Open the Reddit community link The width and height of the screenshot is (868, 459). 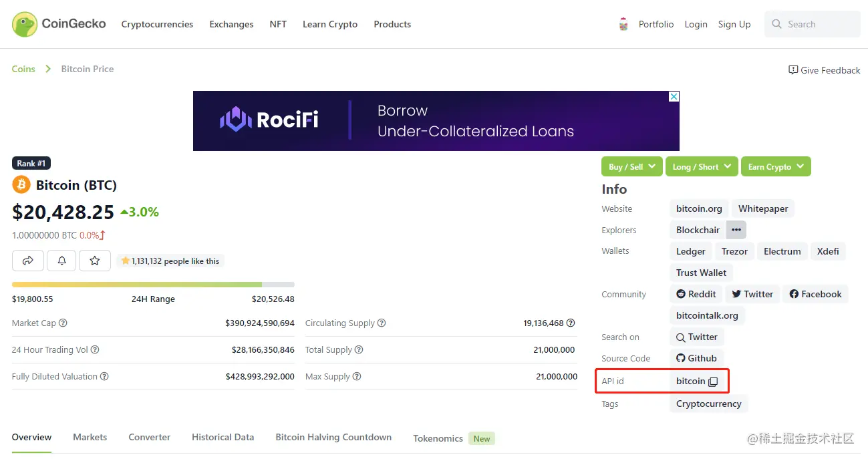click(x=696, y=294)
